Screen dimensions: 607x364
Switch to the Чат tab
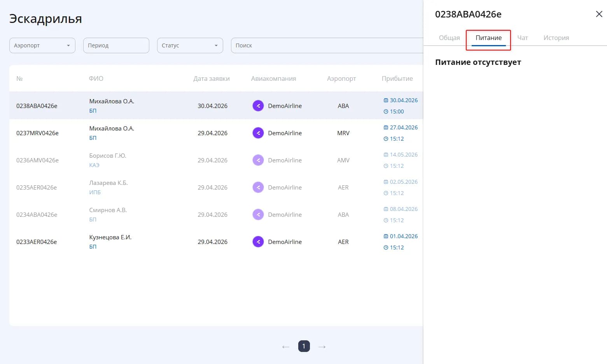pos(523,38)
